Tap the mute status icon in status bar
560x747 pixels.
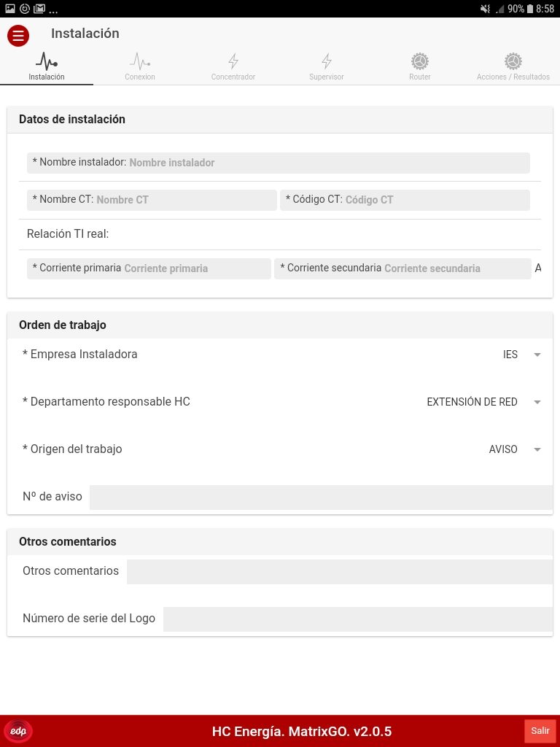[x=485, y=9]
